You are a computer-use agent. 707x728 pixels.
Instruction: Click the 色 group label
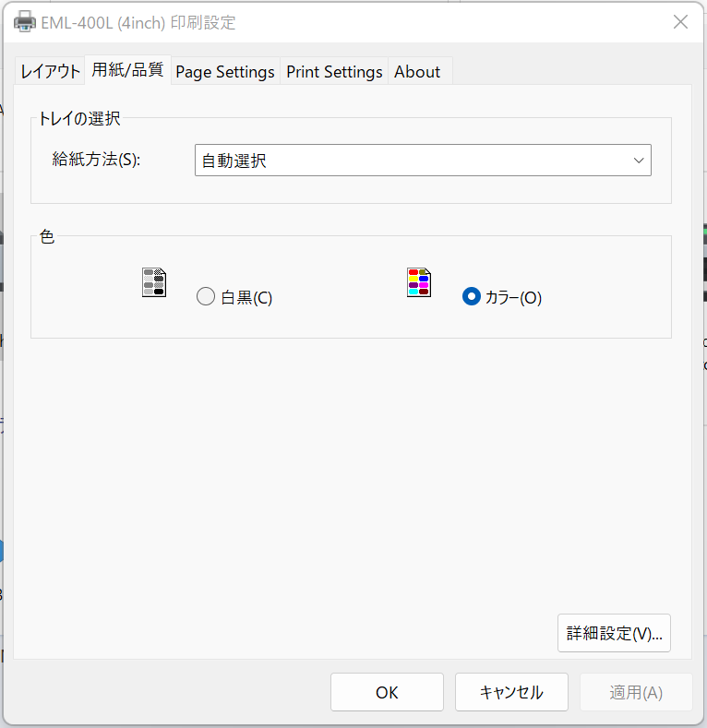tap(46, 236)
